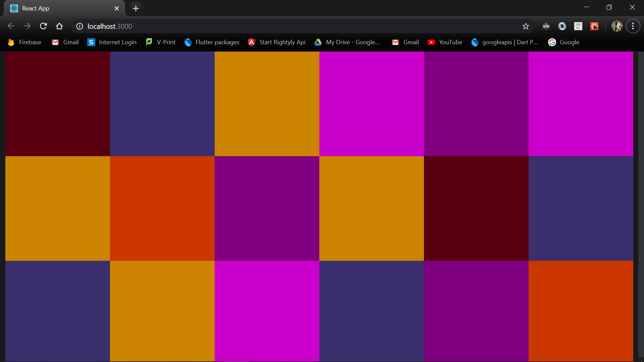Screen dimensions: 644x362
Task: Reload the current page
Action: [43, 26]
